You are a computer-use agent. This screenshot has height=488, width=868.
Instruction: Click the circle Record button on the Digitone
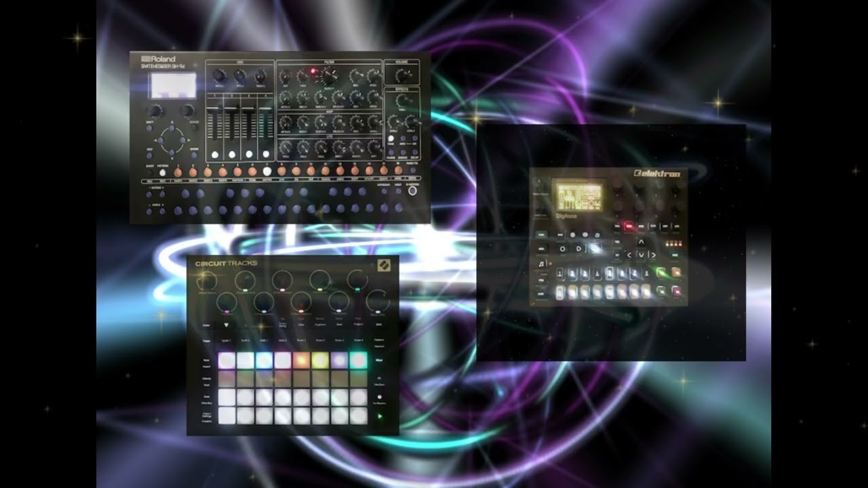click(563, 249)
